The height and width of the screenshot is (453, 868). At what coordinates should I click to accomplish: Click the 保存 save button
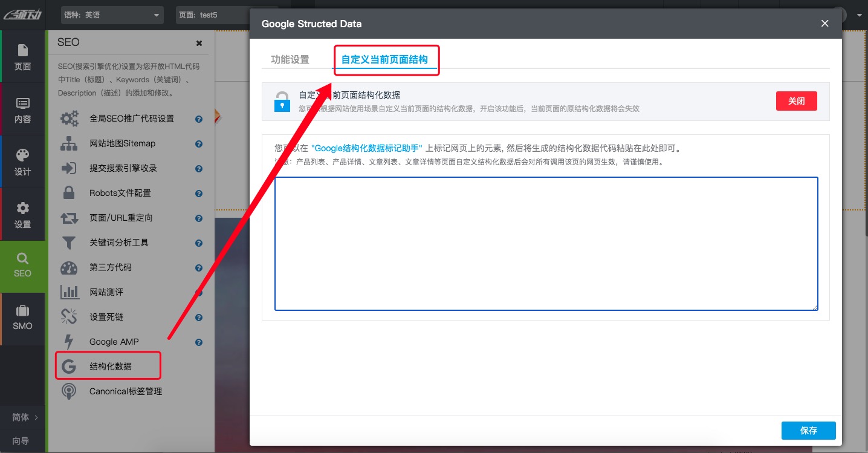pyautogui.click(x=808, y=430)
